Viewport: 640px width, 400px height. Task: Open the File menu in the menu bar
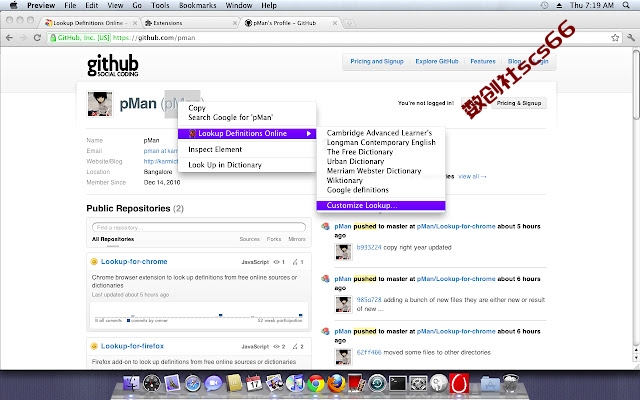coord(70,5)
